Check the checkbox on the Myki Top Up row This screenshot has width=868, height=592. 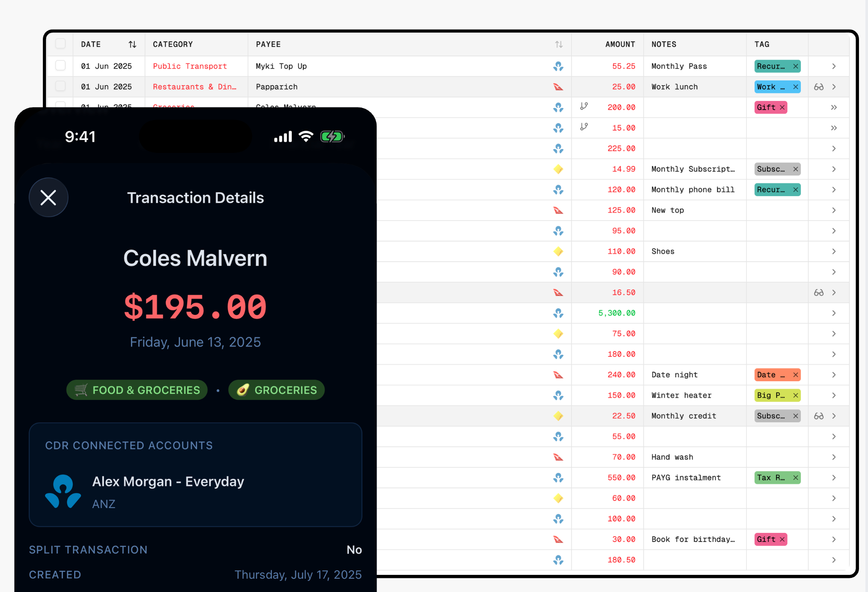click(60, 66)
